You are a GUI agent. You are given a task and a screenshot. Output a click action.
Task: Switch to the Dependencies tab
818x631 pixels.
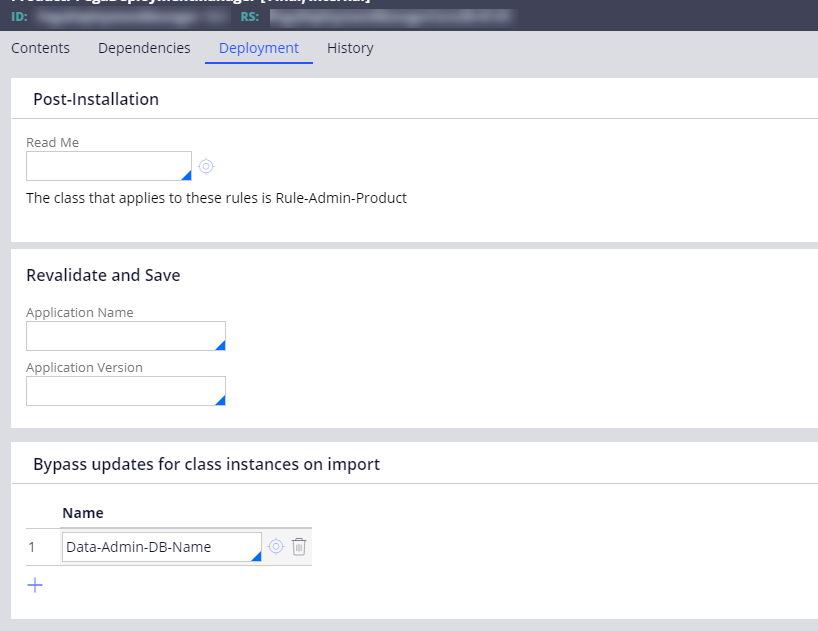coord(144,48)
